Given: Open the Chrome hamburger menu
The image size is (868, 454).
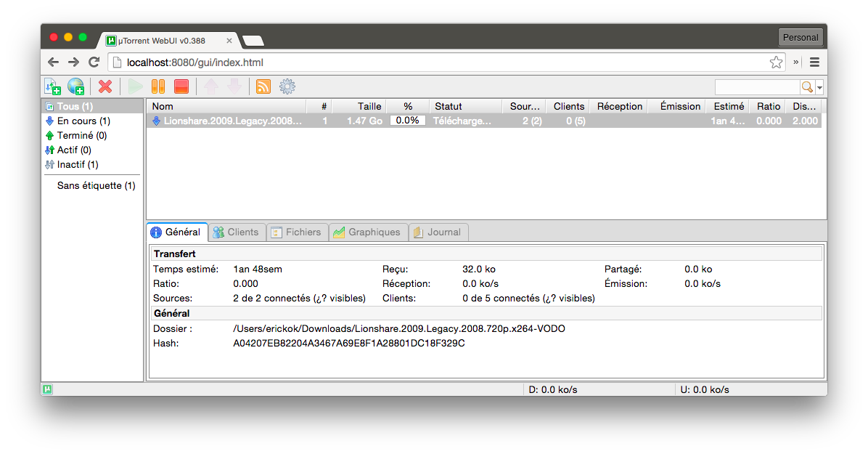Looking at the screenshot, I should pyautogui.click(x=814, y=62).
